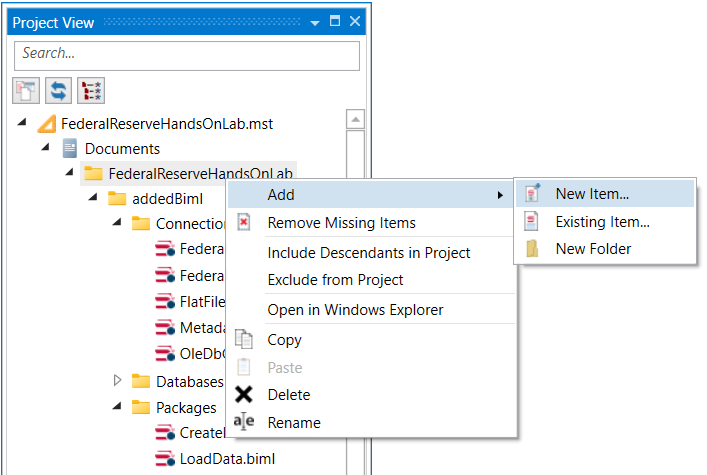Collapse the FederalReserveHandsOnLab.mst root node
Image resolution: width=707 pixels, height=475 pixels.
pos(22,122)
